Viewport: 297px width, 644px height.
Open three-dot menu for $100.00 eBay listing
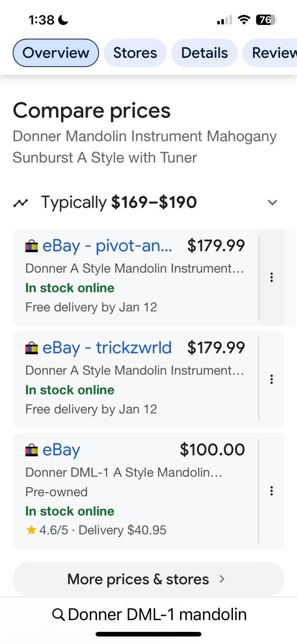click(272, 491)
